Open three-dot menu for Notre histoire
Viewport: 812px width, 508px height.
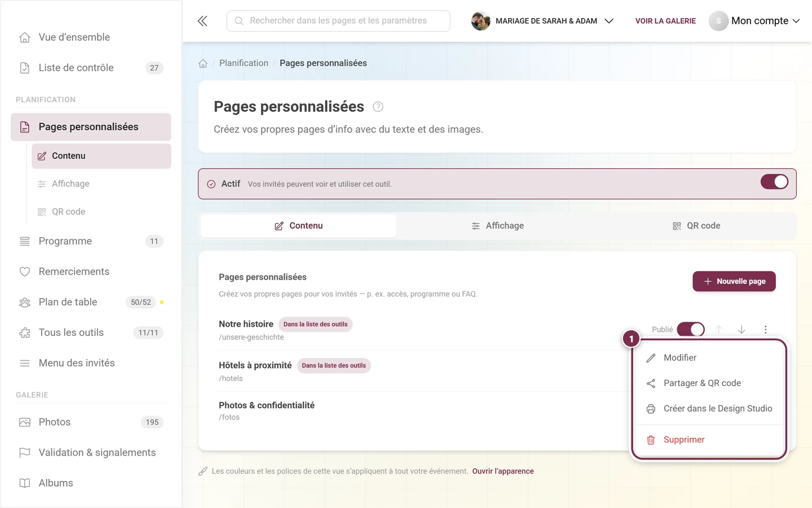pos(765,330)
